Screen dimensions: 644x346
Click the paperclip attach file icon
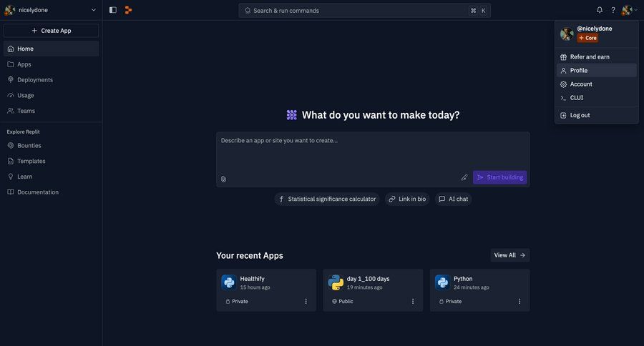pos(223,179)
